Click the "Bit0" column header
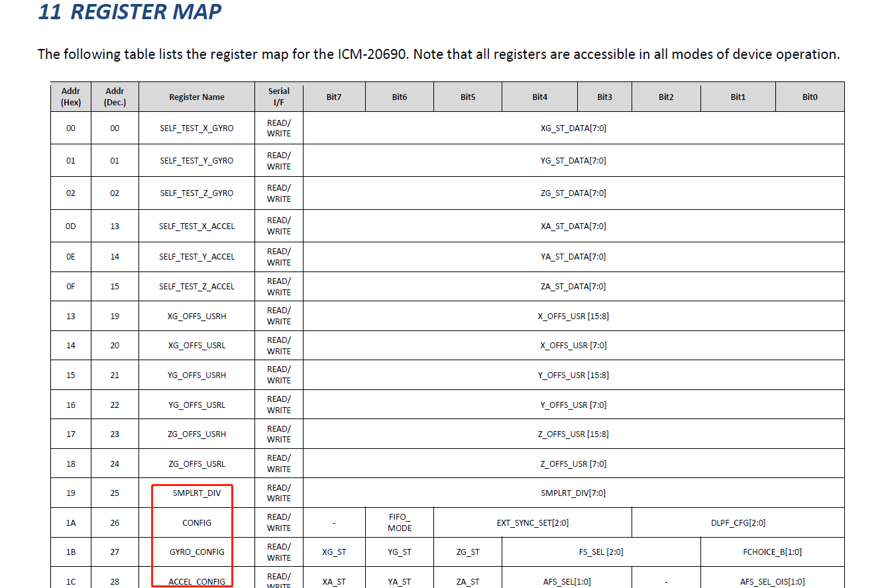886x588 pixels. [810, 97]
